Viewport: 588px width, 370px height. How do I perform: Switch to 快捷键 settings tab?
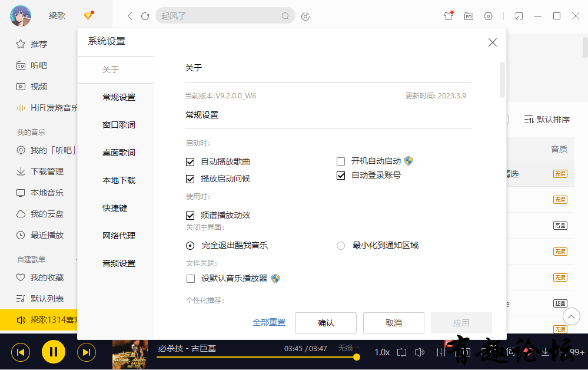115,208
